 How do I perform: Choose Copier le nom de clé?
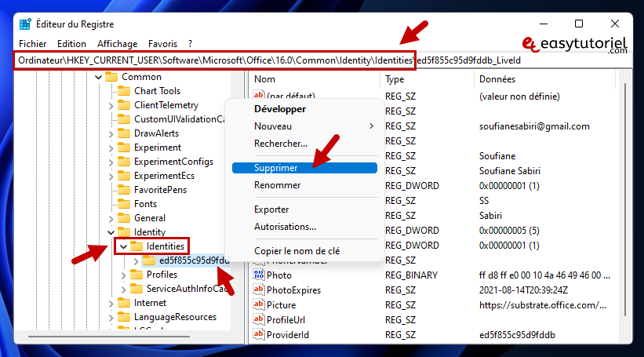point(304,250)
